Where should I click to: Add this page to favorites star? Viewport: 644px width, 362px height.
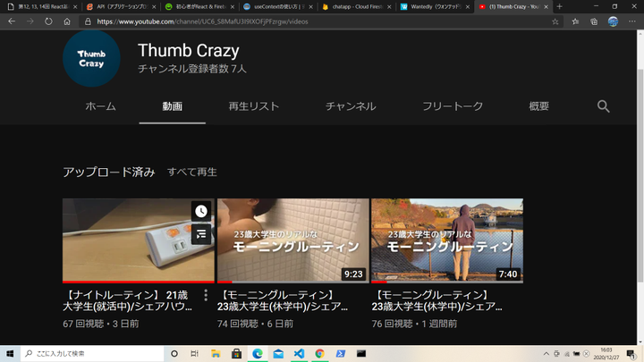[555, 21]
